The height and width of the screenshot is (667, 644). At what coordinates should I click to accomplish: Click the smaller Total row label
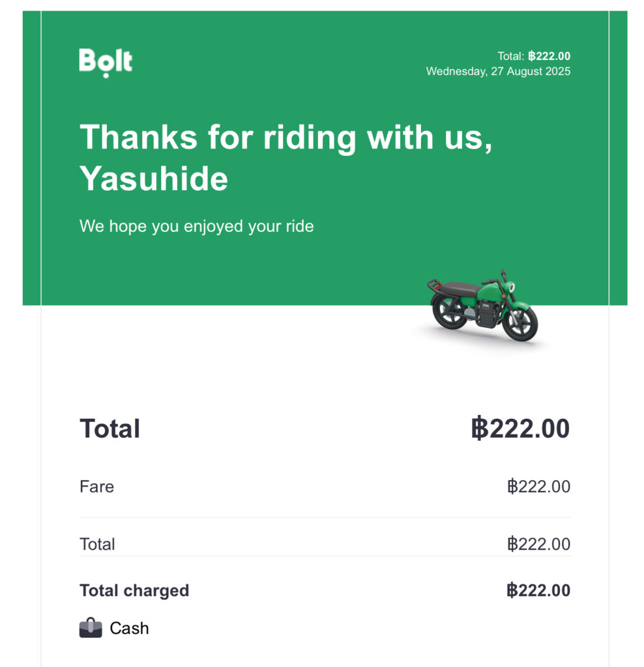[x=97, y=544]
